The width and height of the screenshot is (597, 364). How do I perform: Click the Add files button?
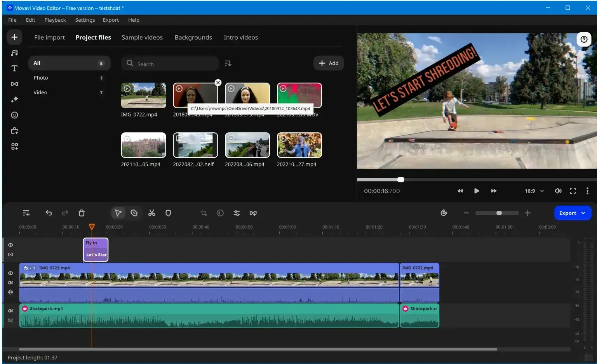pyautogui.click(x=328, y=63)
